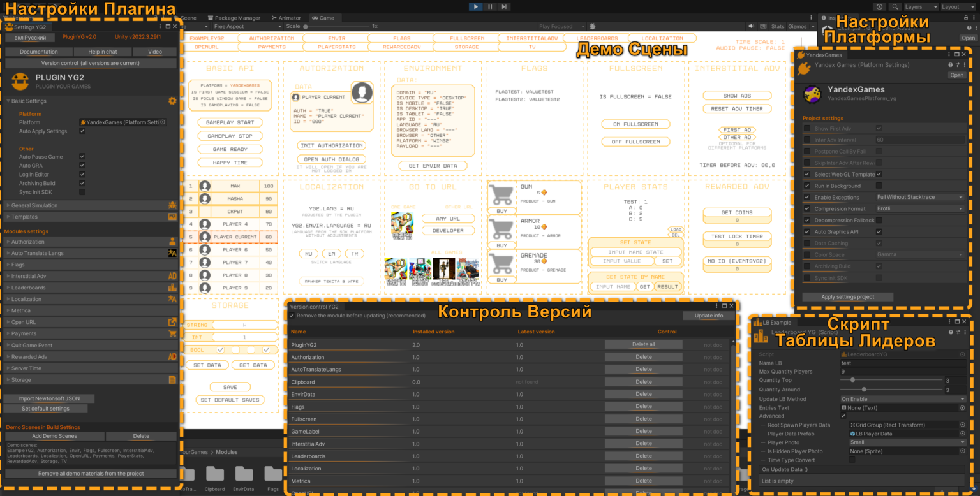Image resolution: width=980 pixels, height=496 pixels.
Task: Adjust the Quantity Around slider
Action: point(892,390)
